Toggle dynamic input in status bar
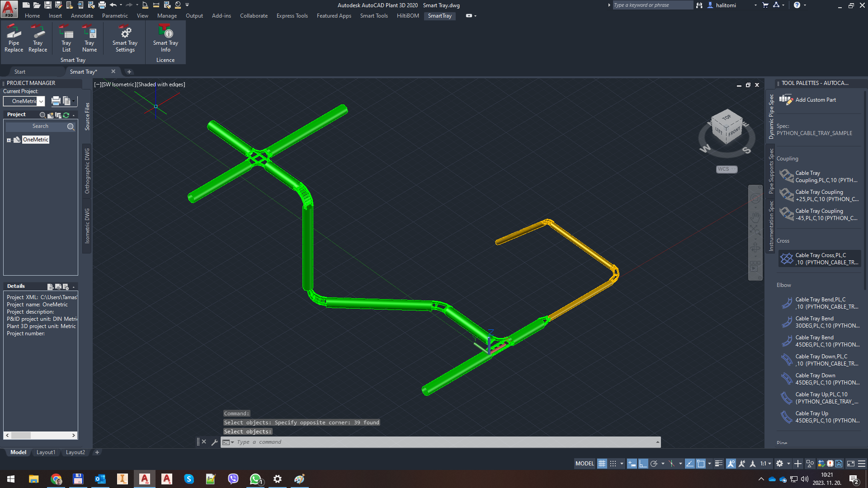This screenshot has width=868, height=488. pos(632,464)
